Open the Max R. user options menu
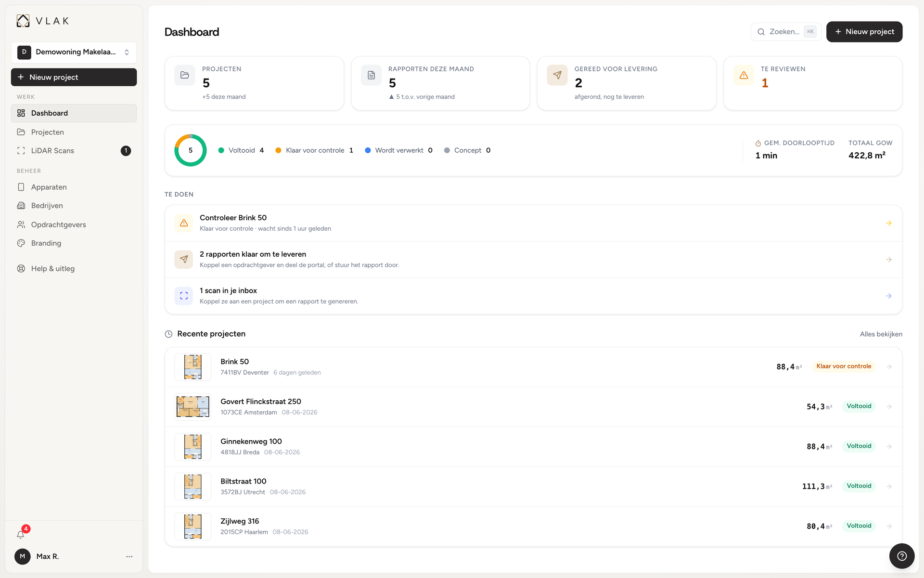924x578 pixels. (129, 556)
